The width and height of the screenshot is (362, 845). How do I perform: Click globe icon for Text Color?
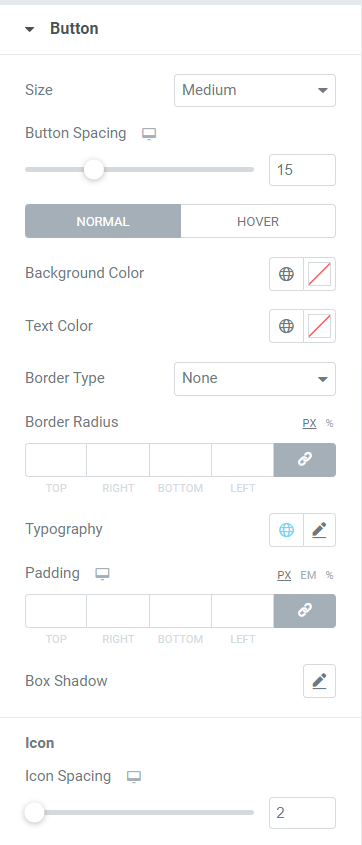286,326
